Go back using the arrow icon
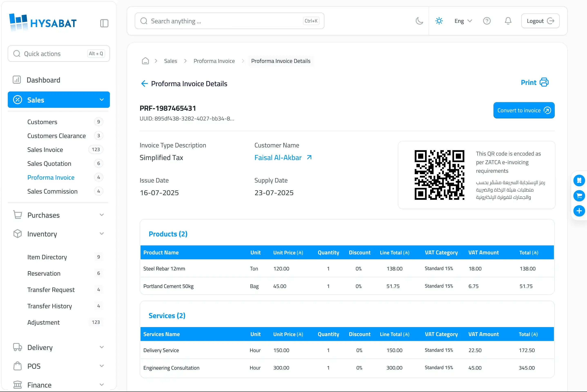587x392 pixels. pos(144,84)
